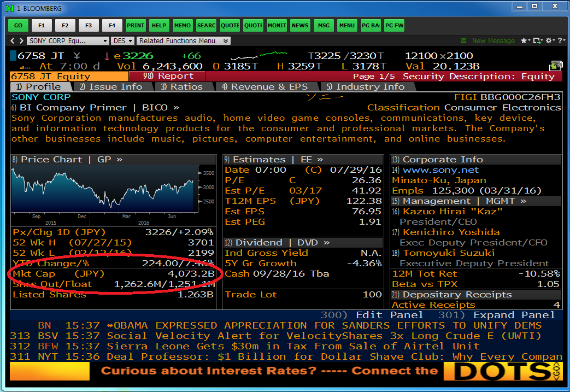
Task: Click the export window icon
Action: click(x=537, y=41)
